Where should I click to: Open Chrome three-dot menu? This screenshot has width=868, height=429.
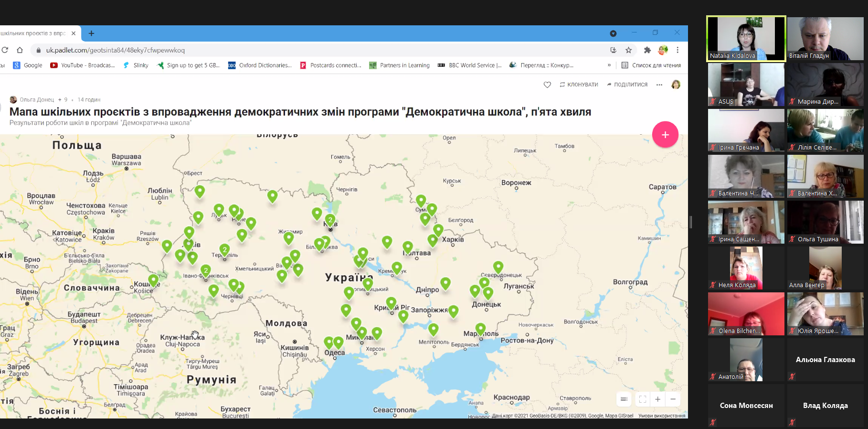(677, 50)
